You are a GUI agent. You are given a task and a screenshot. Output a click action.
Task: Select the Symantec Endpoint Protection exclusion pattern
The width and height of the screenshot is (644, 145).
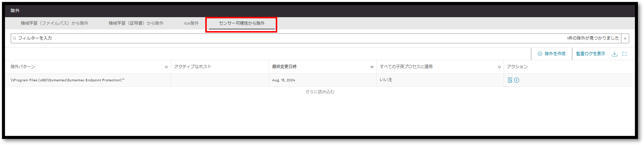(67, 80)
